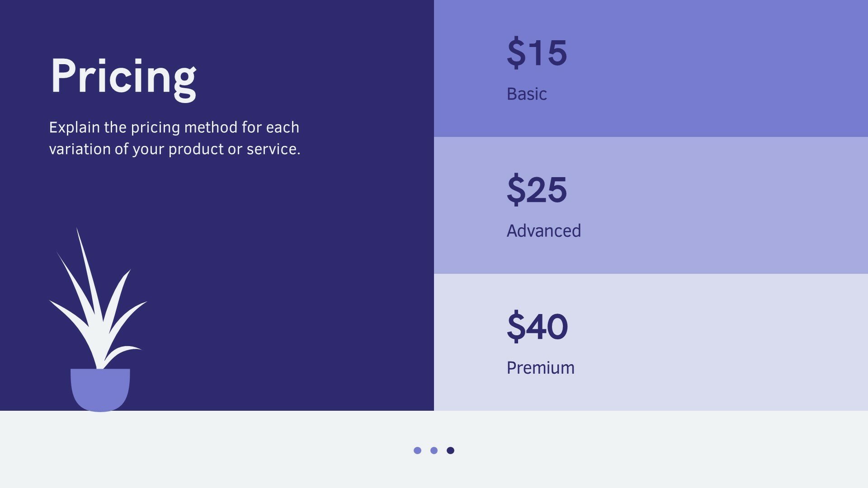
Task: Click the $15 price
Action: point(537,53)
